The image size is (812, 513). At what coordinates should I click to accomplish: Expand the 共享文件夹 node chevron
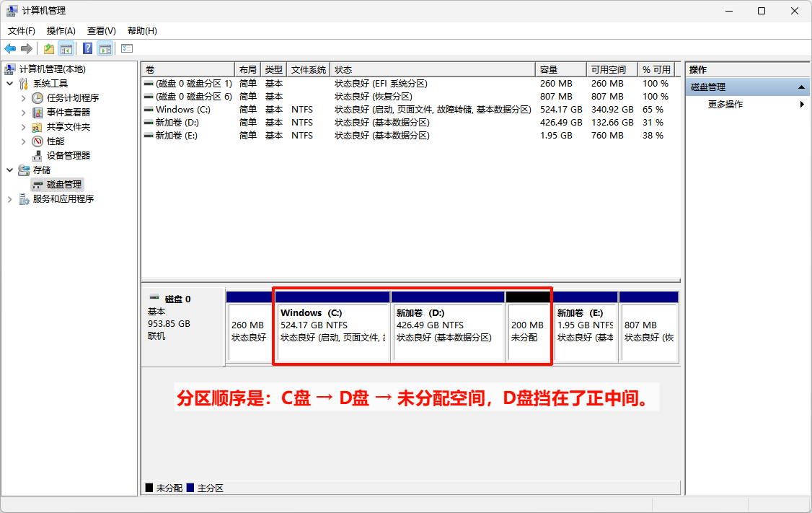[23, 127]
